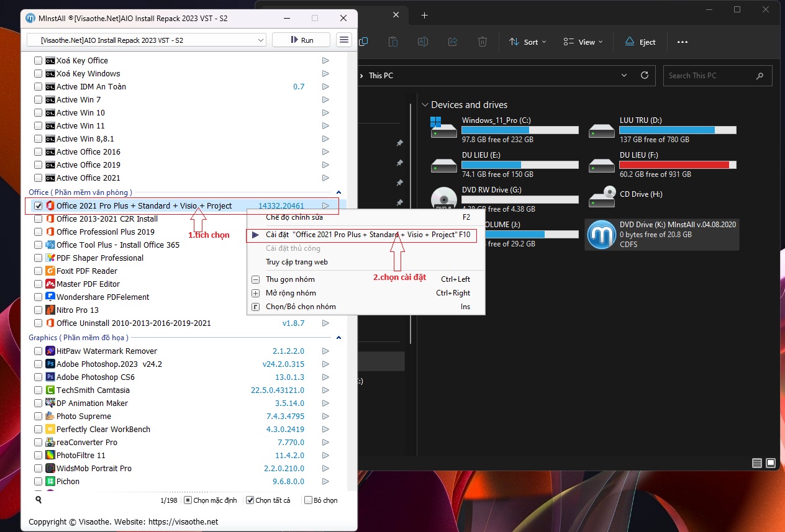Screen dimensions: 785x532
Task: Click Eject button in File Explorer
Action: pos(640,42)
